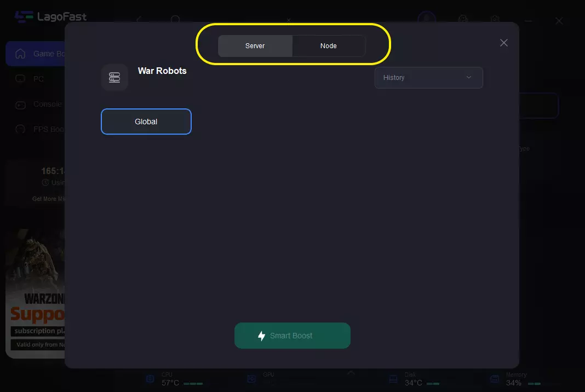585x392 pixels.
Task: Click the Disk 34°C reading
Action: coord(414,383)
